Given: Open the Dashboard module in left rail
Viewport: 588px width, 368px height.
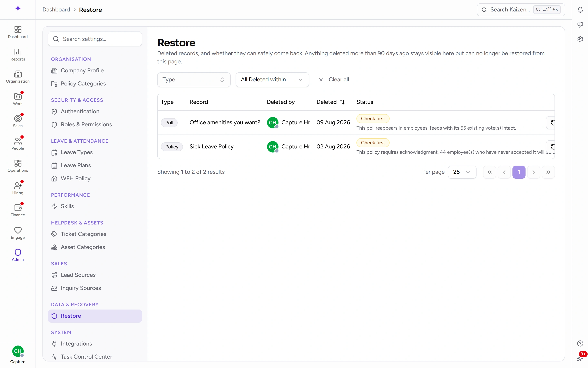Looking at the screenshot, I should pos(18,32).
